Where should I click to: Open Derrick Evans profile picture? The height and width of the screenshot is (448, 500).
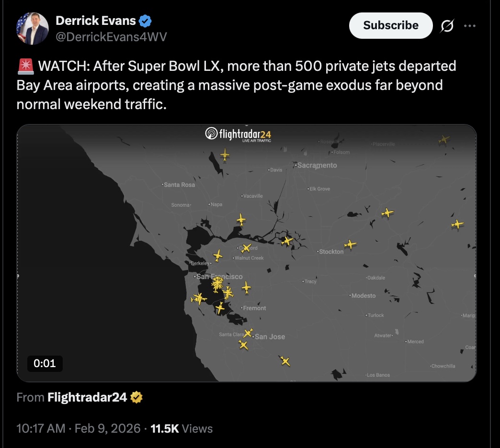click(33, 29)
